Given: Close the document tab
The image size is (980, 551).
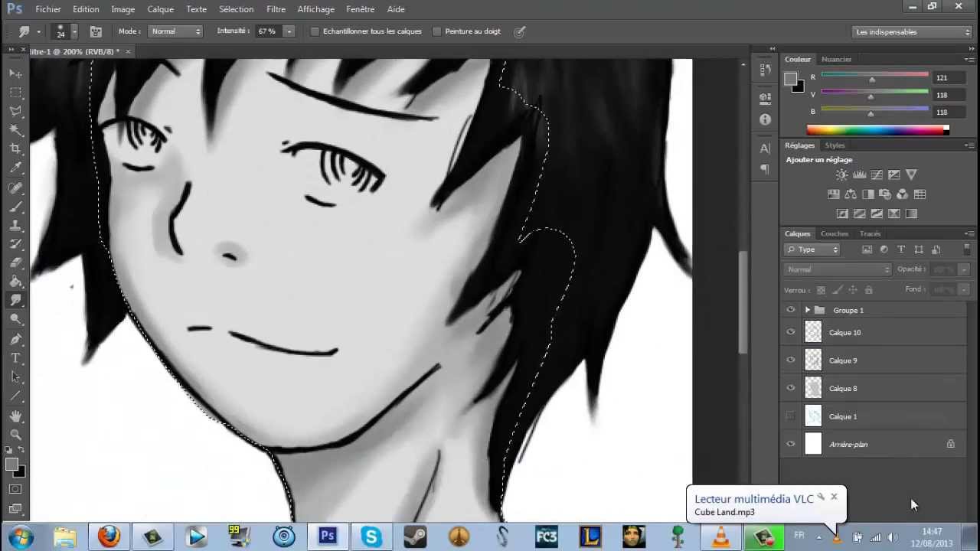Looking at the screenshot, I should click(128, 51).
